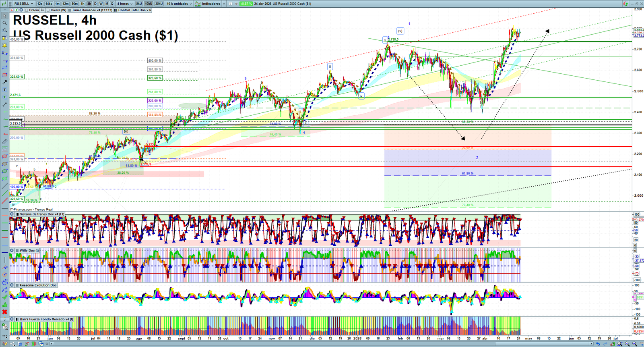
Task: Switch to the D daily timeframe
Action: coord(95,4)
